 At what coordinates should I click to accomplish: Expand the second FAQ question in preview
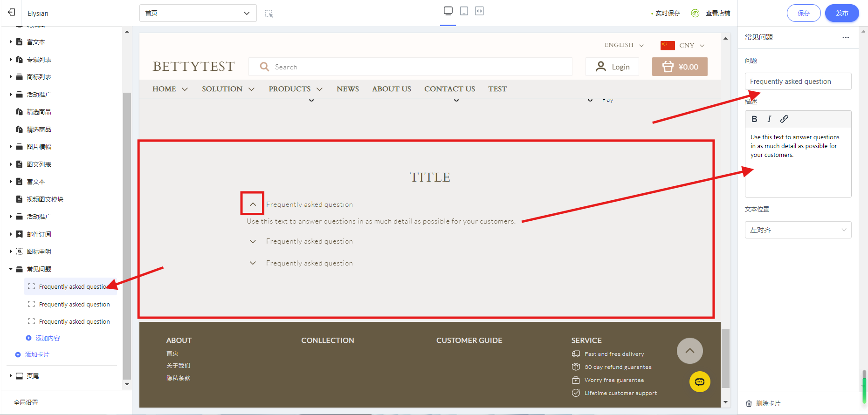click(x=253, y=241)
